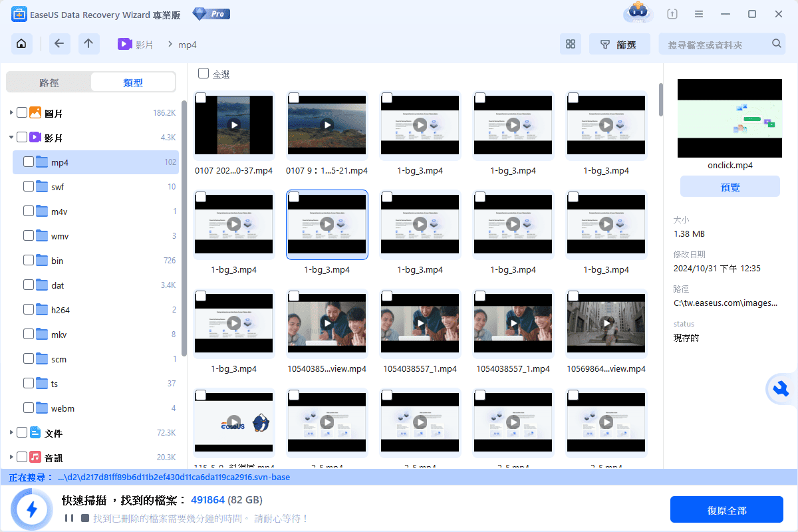Check the 0107 202...0-37.mp4 file checkbox
Viewport: 798px width, 532px height.
pos(200,99)
